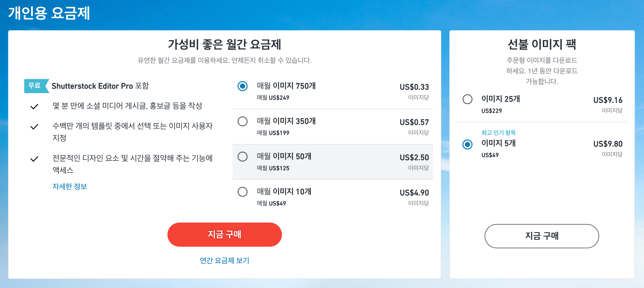
Task: Click the outlined 지금 구매 button for image packs
Action: click(542, 236)
